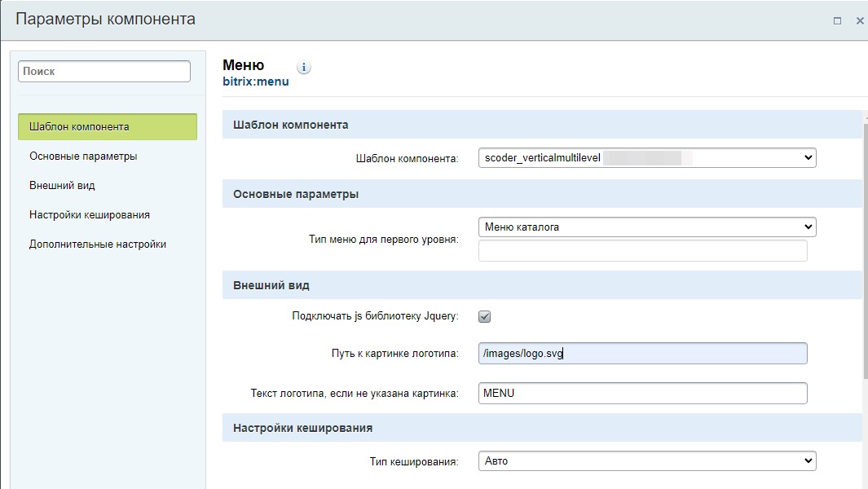Expand the Тип меню для первого уровня dropdown

click(646, 227)
